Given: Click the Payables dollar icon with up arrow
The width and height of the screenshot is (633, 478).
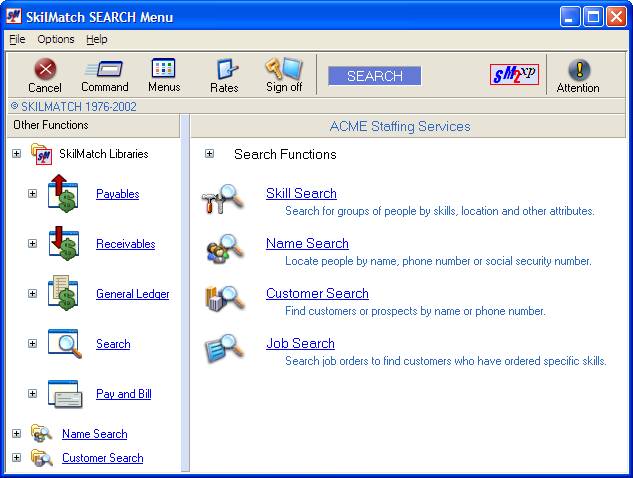Looking at the screenshot, I should click(63, 193).
